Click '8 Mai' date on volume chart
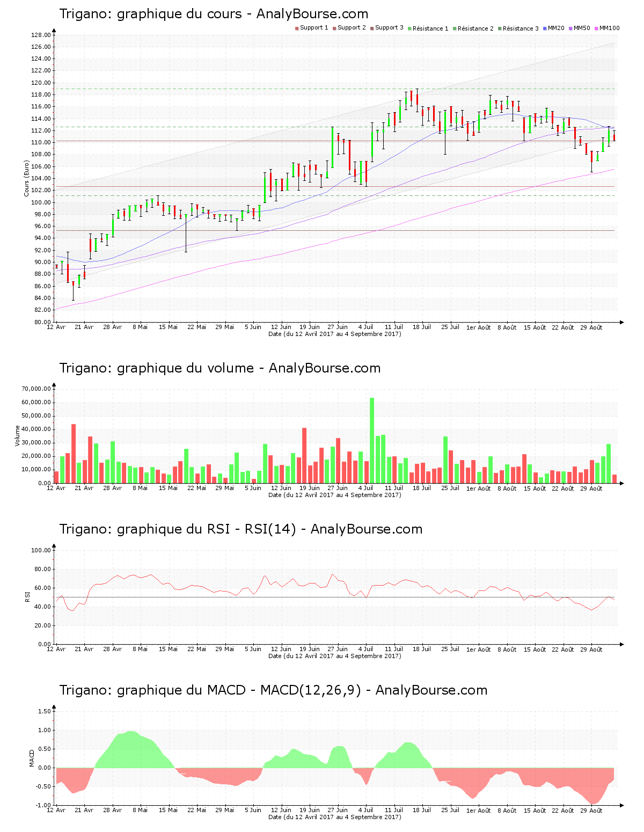Image resolution: width=644 pixels, height=832 pixels. click(140, 488)
